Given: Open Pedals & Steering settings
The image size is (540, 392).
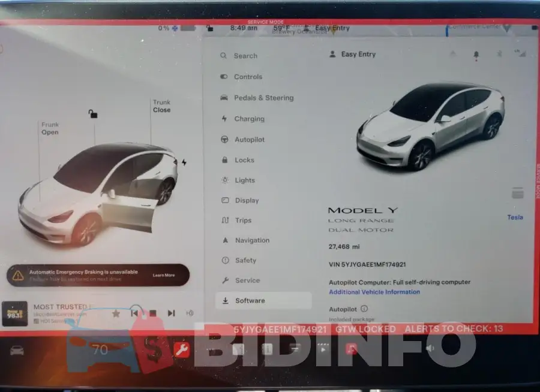Looking at the screenshot, I should pyautogui.click(x=265, y=98).
